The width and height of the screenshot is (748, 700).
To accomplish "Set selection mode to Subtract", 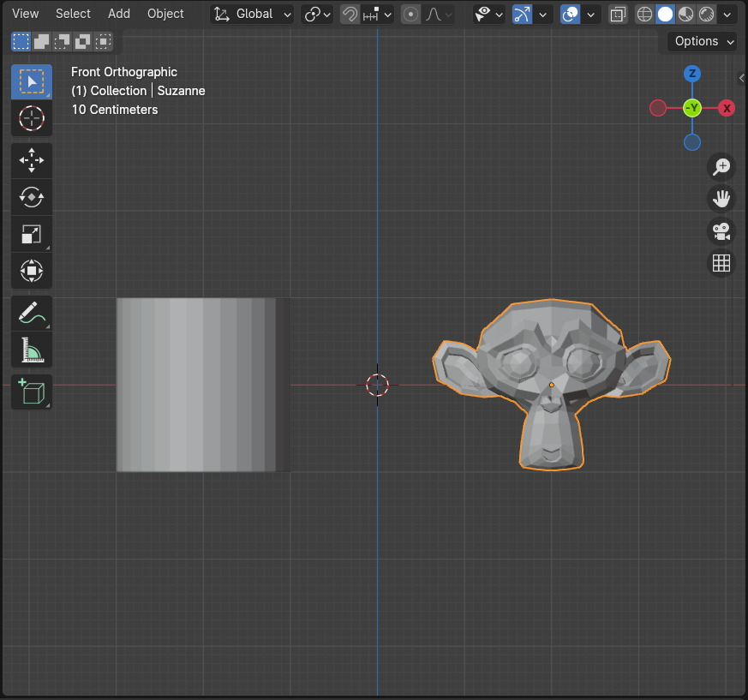I will (x=62, y=41).
